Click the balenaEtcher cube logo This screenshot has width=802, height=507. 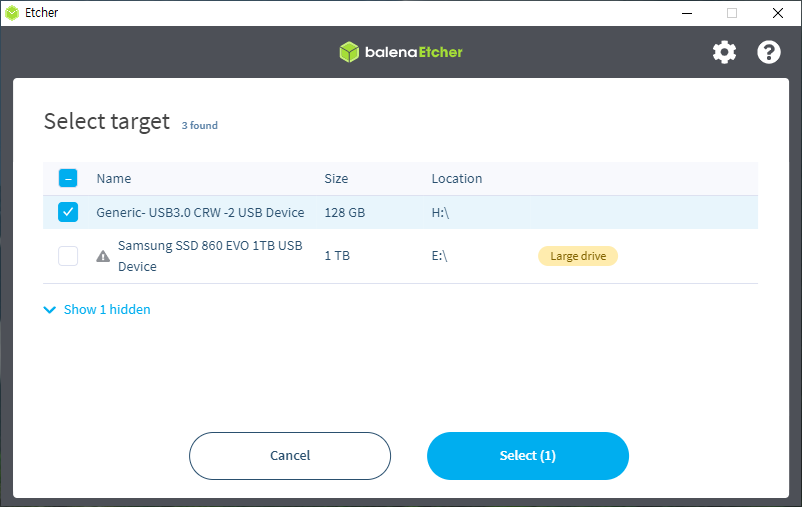[349, 52]
